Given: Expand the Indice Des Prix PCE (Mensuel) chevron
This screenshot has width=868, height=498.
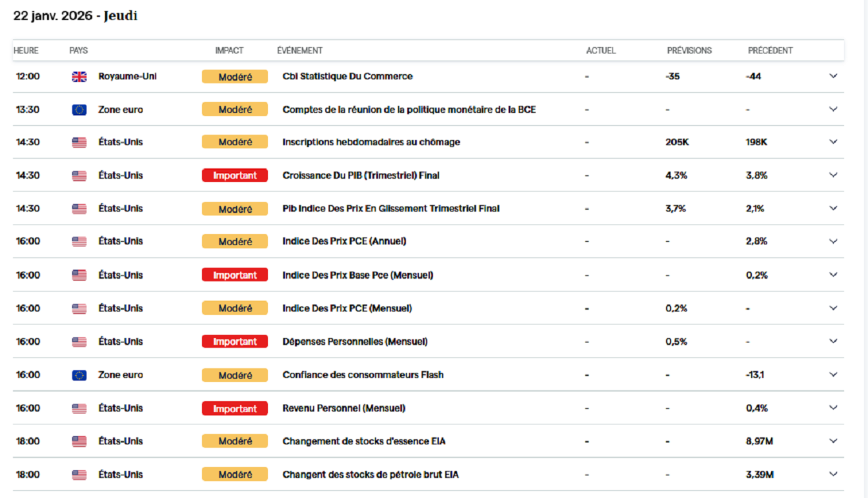Looking at the screenshot, I should coord(833,308).
